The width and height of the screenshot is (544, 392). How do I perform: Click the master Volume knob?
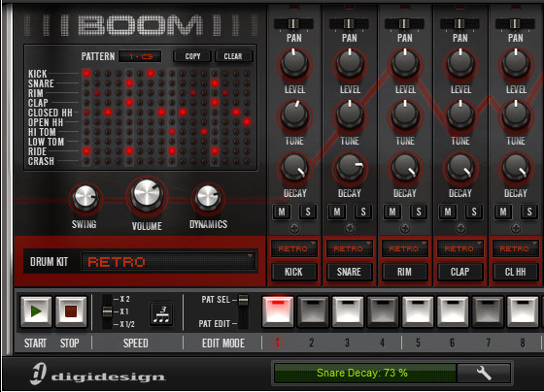pos(147,195)
